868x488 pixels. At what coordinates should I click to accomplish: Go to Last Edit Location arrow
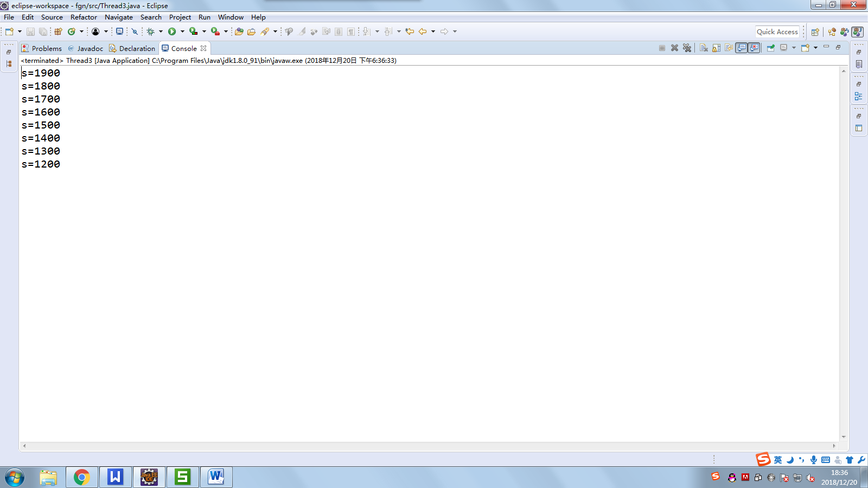pyautogui.click(x=410, y=31)
